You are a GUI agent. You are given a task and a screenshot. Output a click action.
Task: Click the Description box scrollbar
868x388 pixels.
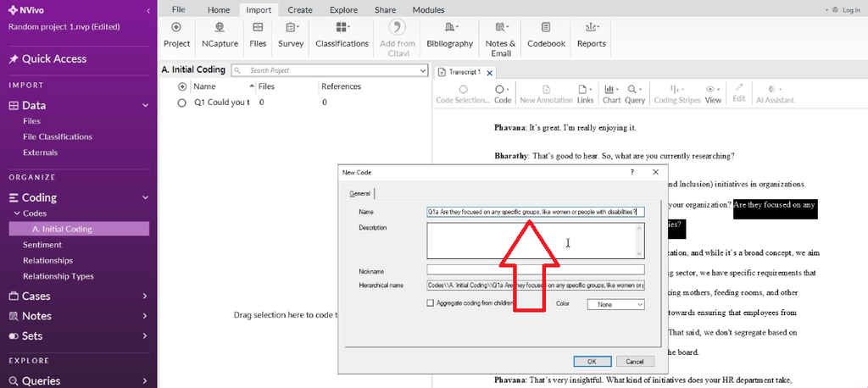(641, 241)
